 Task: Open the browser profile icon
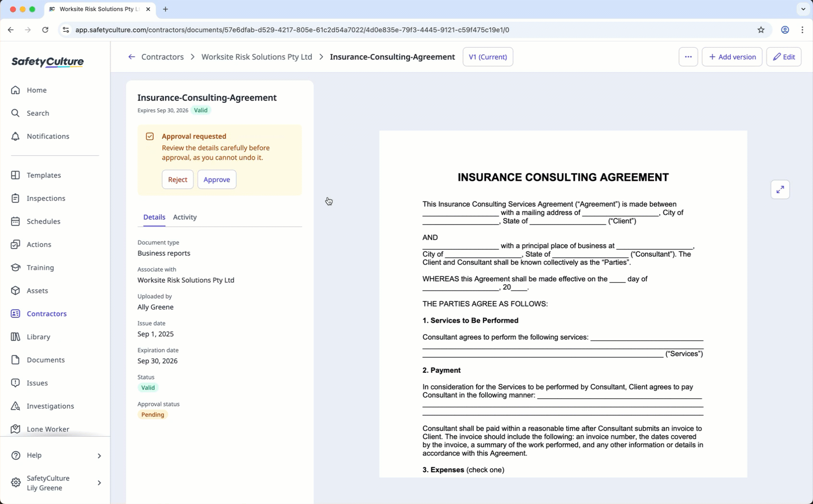coord(785,30)
